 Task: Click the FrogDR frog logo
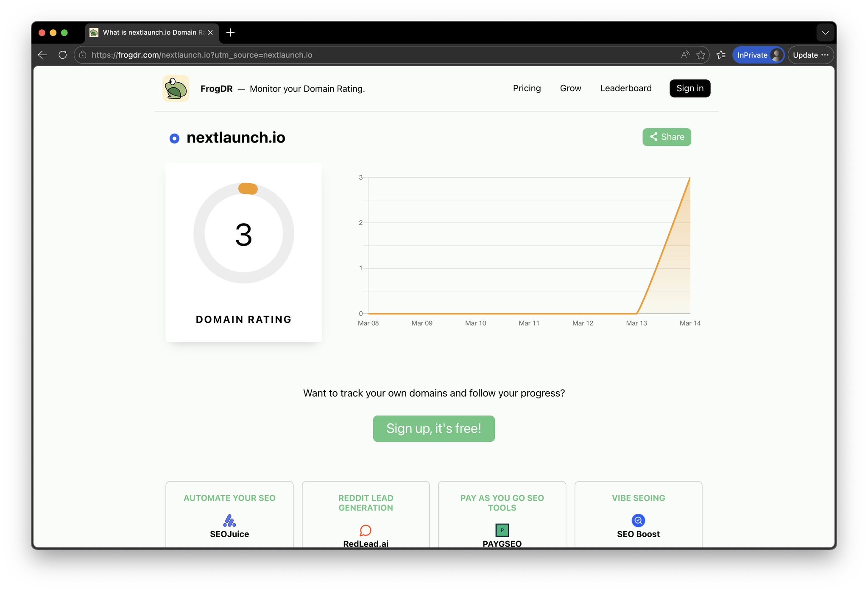(176, 88)
